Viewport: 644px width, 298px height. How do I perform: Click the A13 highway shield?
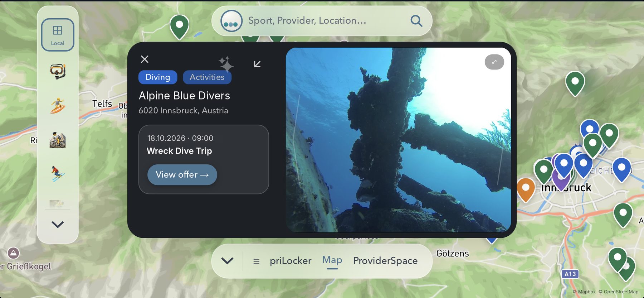pyautogui.click(x=570, y=274)
